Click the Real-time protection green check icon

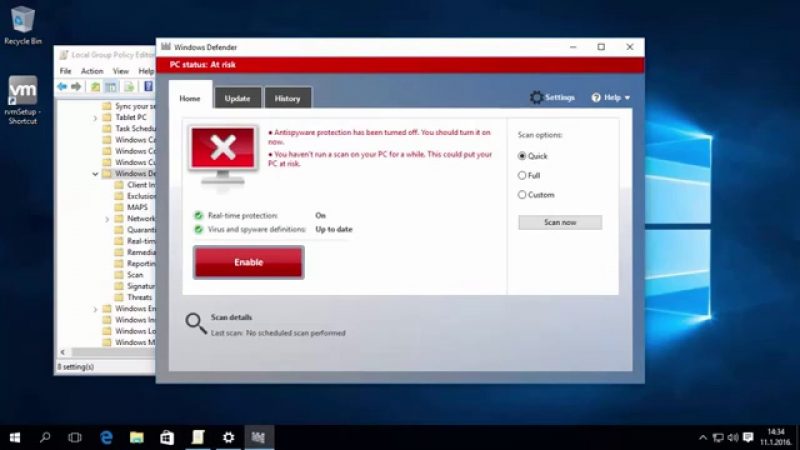click(x=198, y=215)
